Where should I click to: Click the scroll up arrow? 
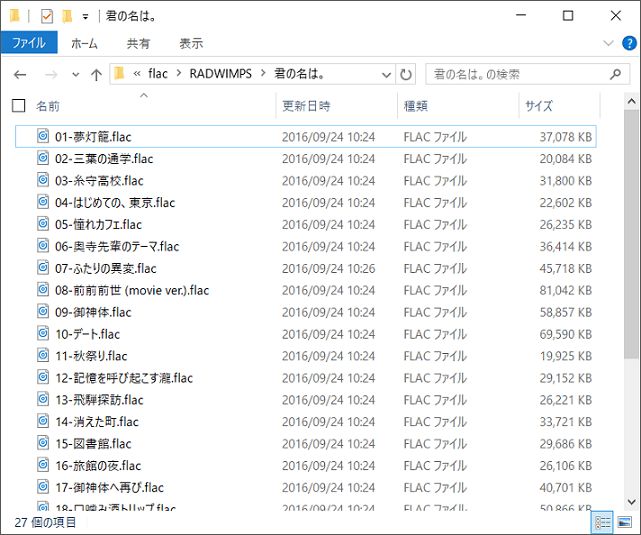pyautogui.click(x=631, y=101)
